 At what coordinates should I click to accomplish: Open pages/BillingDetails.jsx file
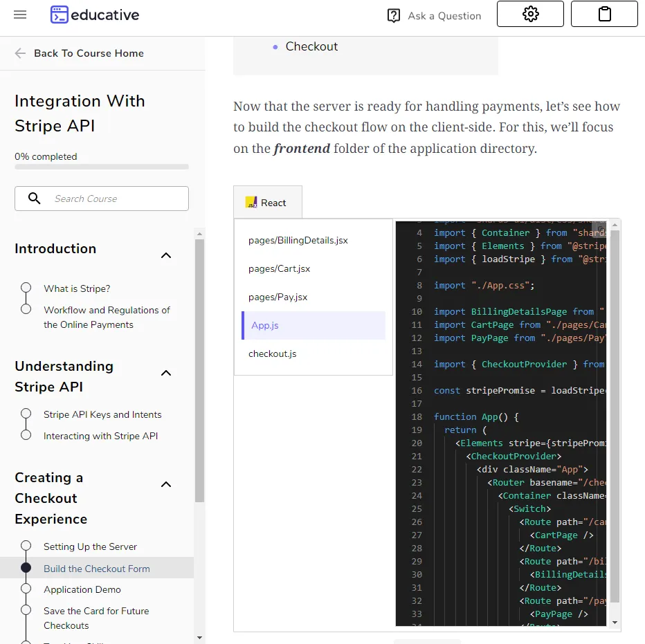(x=298, y=240)
